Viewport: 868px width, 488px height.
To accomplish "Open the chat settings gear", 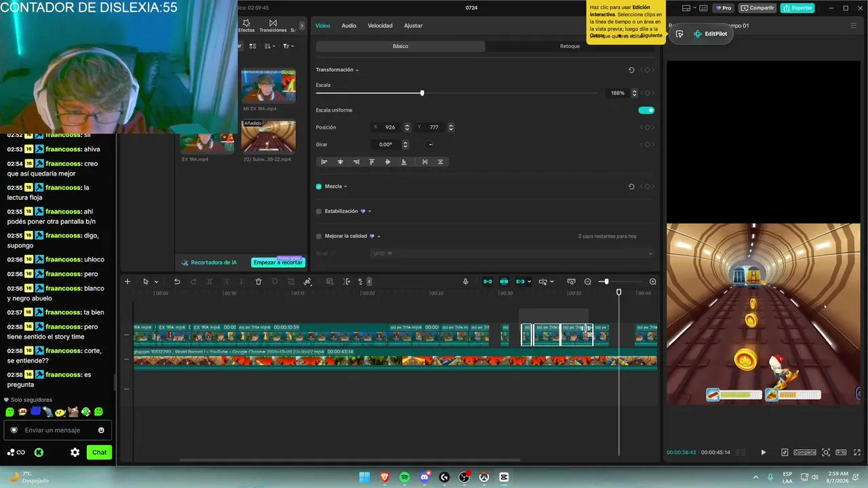I will click(75, 452).
